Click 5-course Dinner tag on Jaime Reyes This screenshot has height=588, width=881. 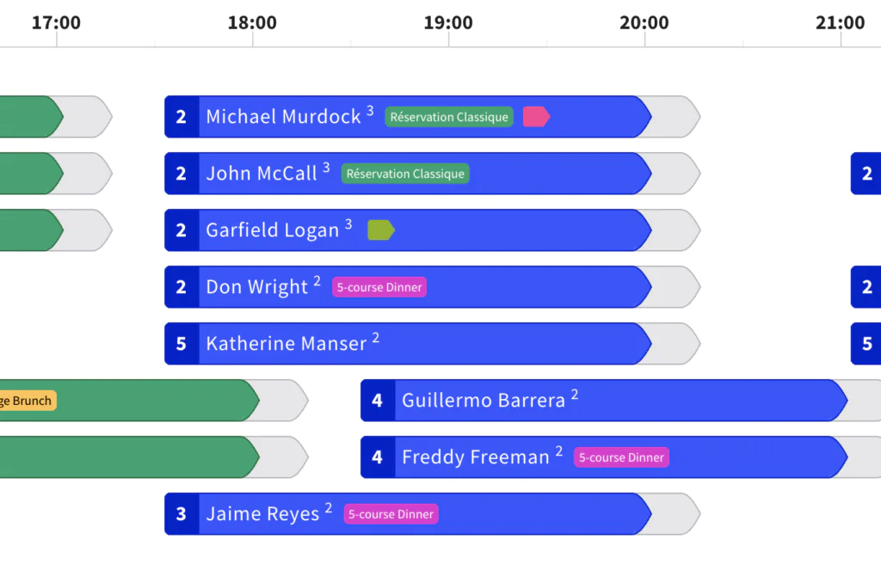391,514
